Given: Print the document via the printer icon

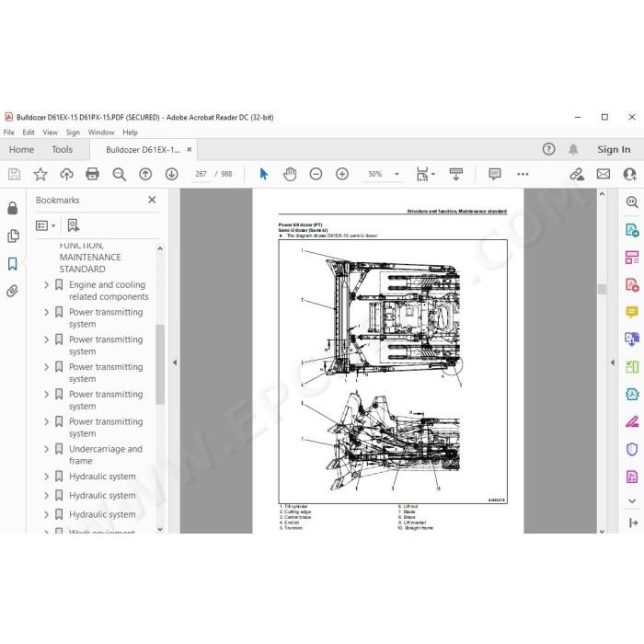Looking at the screenshot, I should coord(92,174).
